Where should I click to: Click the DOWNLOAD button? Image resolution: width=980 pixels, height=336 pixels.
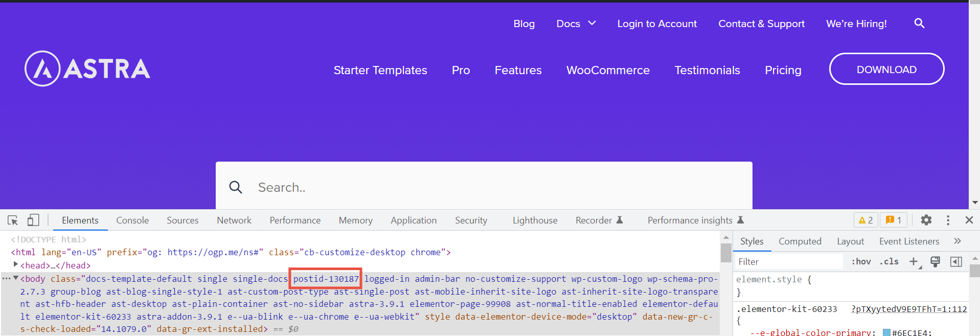(x=886, y=69)
